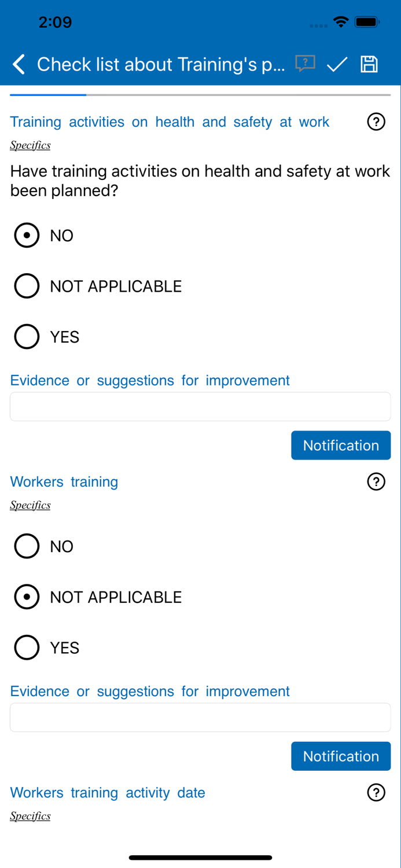Tap the checkmark validation icon in header
The image size is (401, 868).
tap(336, 64)
